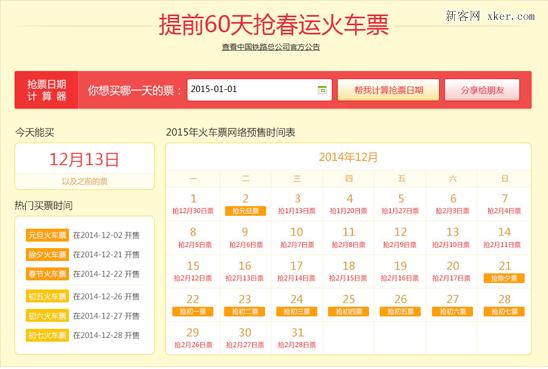Click 抢除夕票 badge on December 21
Viewport: 548px width, 369px height.
point(504,278)
